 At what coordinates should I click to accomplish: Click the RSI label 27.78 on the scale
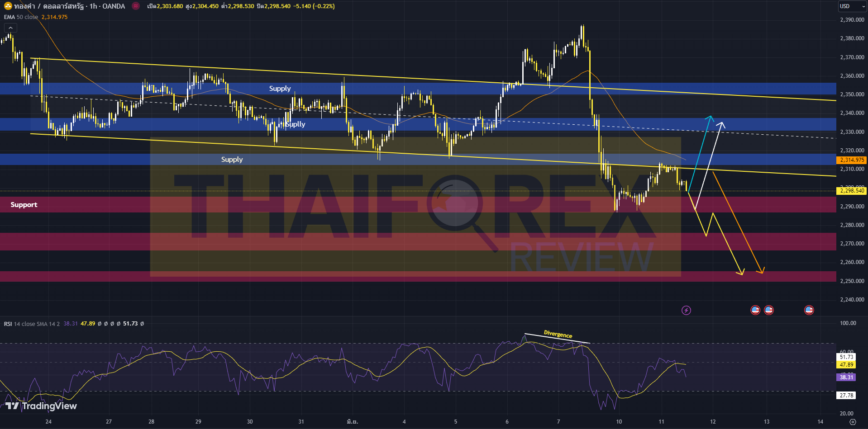pyautogui.click(x=846, y=396)
